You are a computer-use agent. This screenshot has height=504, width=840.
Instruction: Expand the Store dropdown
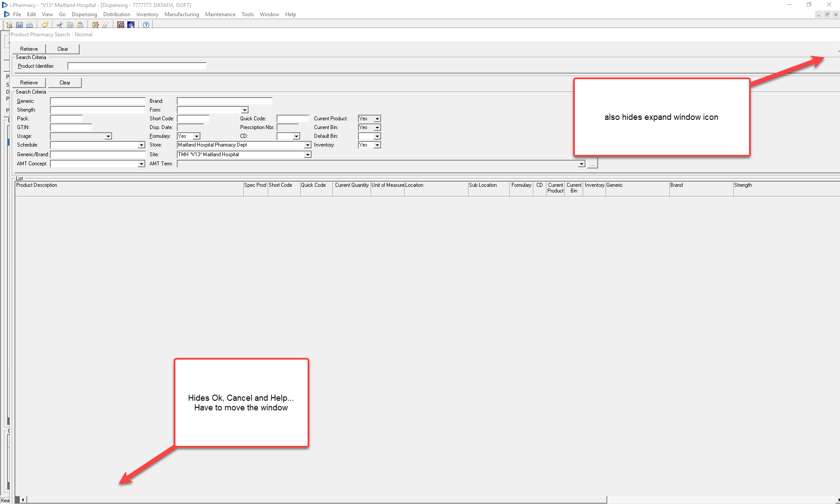tap(308, 145)
